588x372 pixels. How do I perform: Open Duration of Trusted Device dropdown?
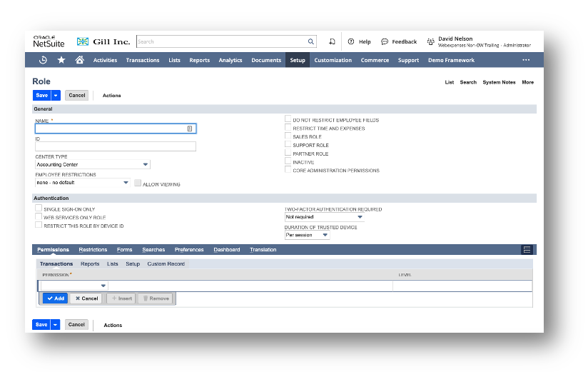[x=307, y=235]
